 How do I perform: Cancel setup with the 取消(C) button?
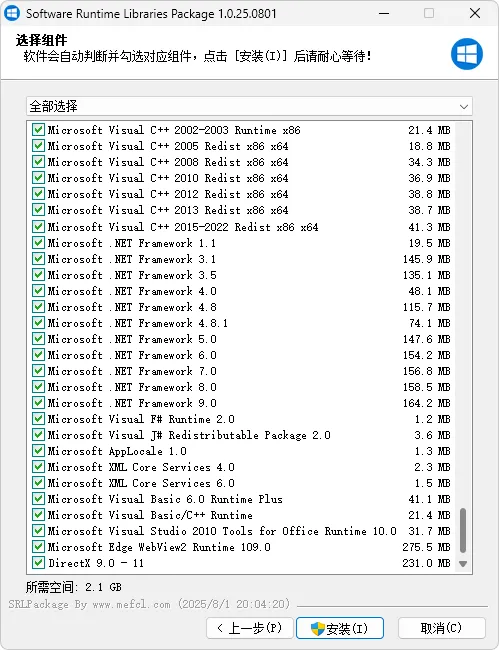click(441, 628)
